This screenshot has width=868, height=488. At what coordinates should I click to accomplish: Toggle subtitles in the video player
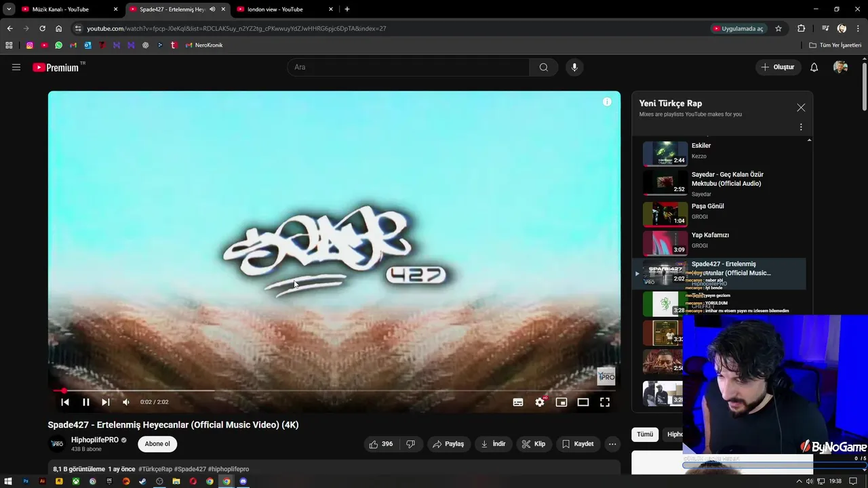click(x=518, y=402)
